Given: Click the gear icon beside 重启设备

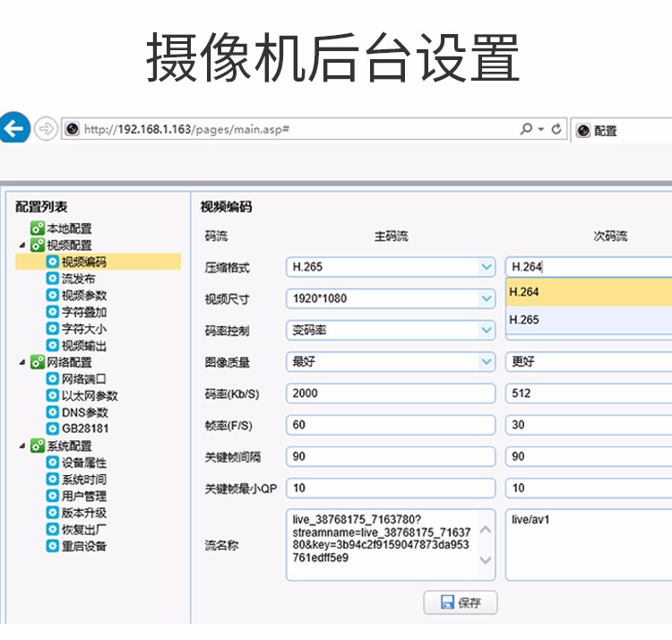Looking at the screenshot, I should point(52,546).
